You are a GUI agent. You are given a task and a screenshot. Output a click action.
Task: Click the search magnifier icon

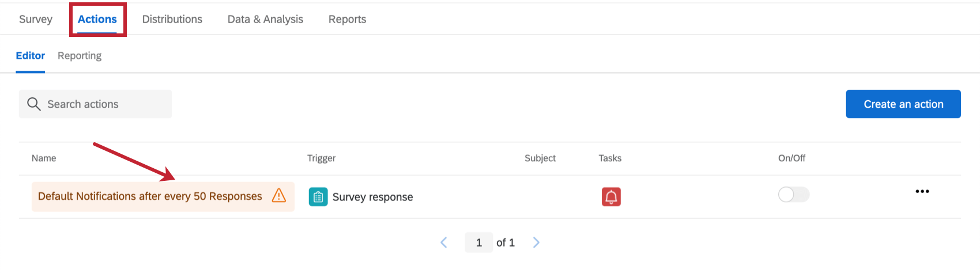click(x=34, y=104)
